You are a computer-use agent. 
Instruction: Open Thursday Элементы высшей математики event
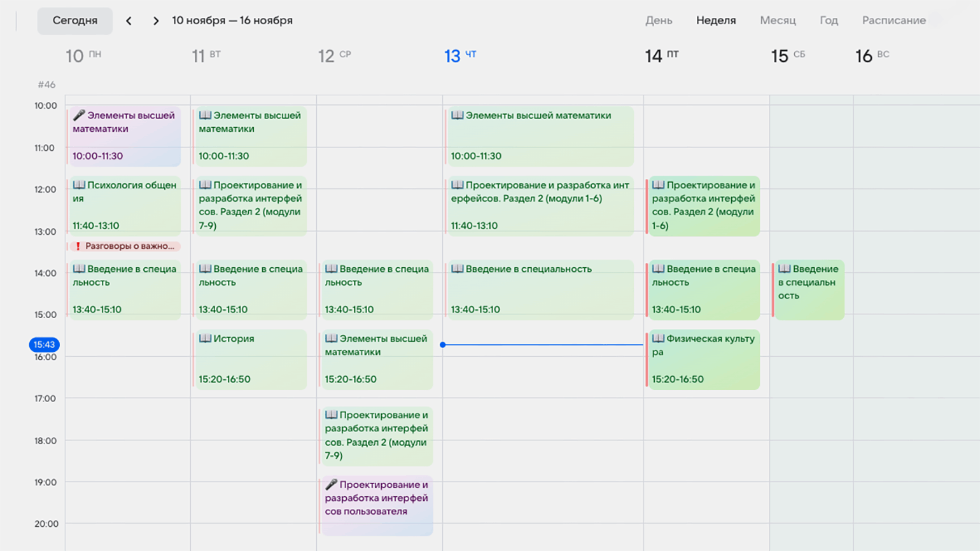(540, 136)
